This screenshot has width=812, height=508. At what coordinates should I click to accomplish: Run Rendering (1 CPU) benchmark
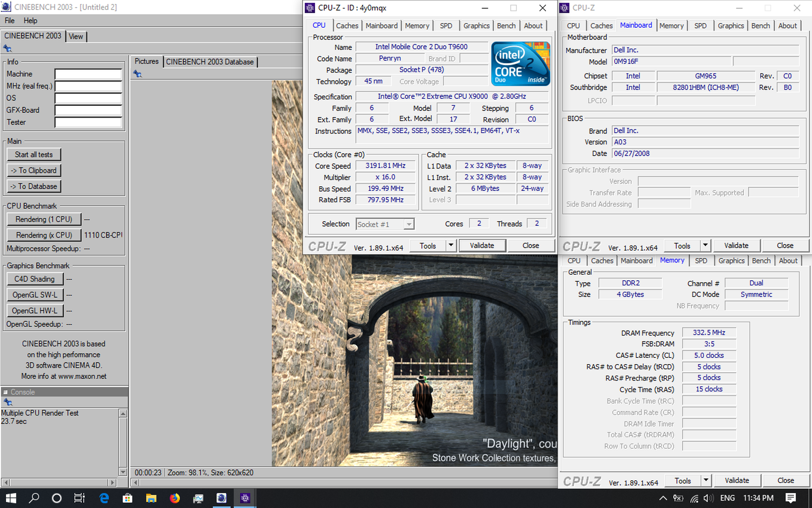pyautogui.click(x=44, y=219)
